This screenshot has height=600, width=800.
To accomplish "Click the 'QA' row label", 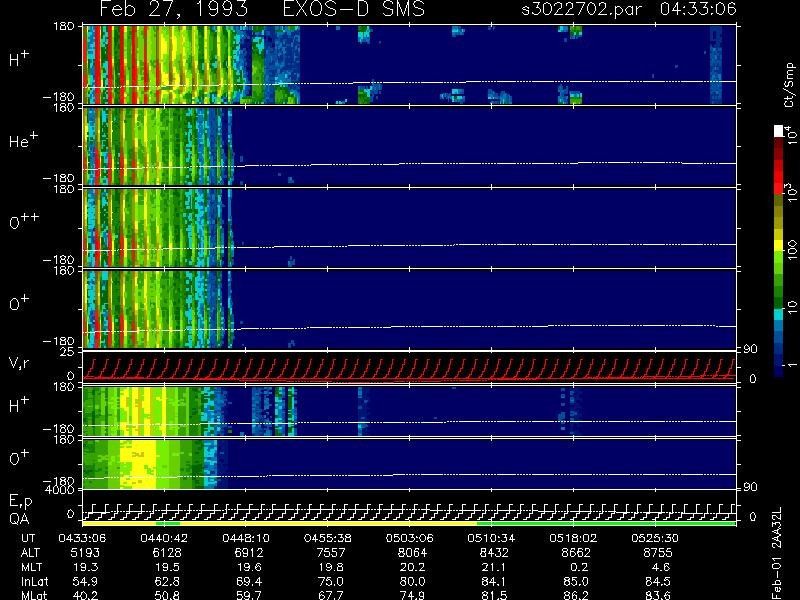I will 19,519.
